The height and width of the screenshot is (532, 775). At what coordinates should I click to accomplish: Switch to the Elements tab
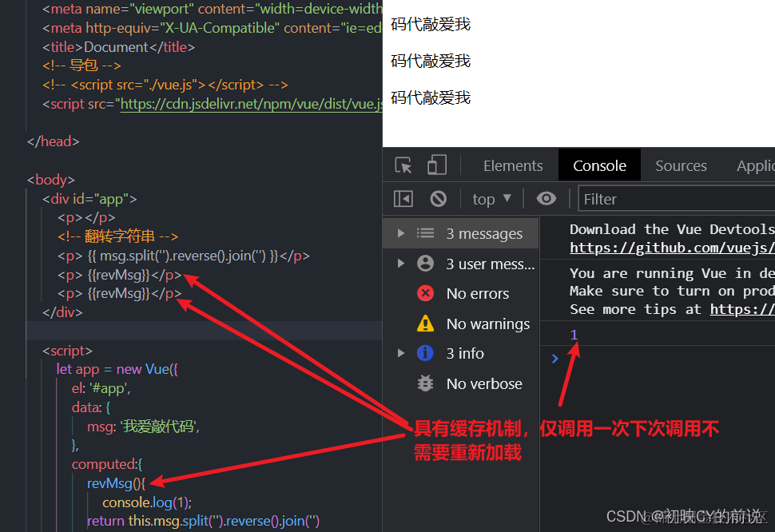point(513,165)
